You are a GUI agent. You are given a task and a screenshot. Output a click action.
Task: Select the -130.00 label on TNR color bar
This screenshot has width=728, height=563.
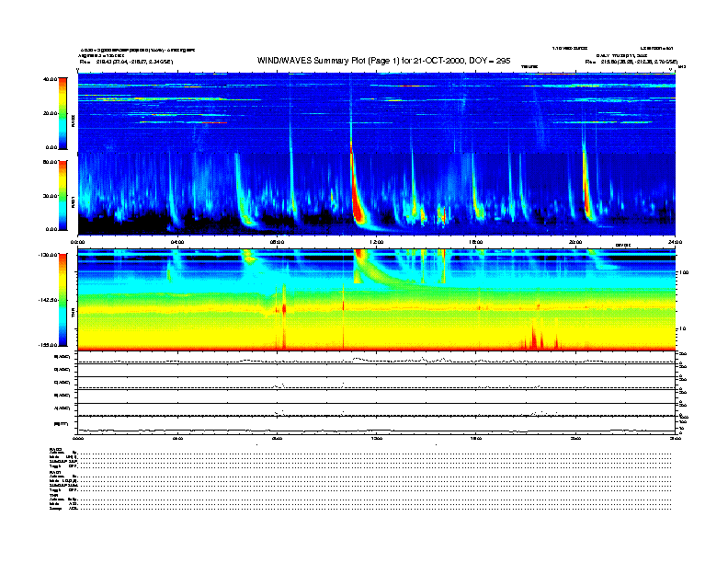(48, 255)
